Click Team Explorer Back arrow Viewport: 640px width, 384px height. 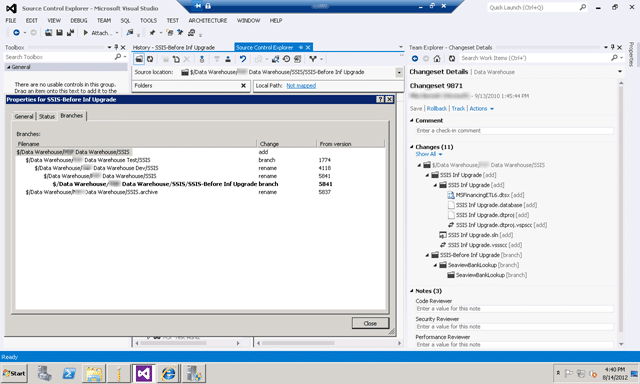coord(415,58)
